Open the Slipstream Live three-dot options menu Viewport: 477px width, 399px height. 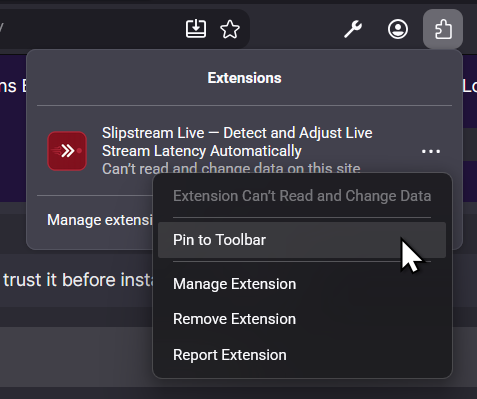[x=431, y=152]
